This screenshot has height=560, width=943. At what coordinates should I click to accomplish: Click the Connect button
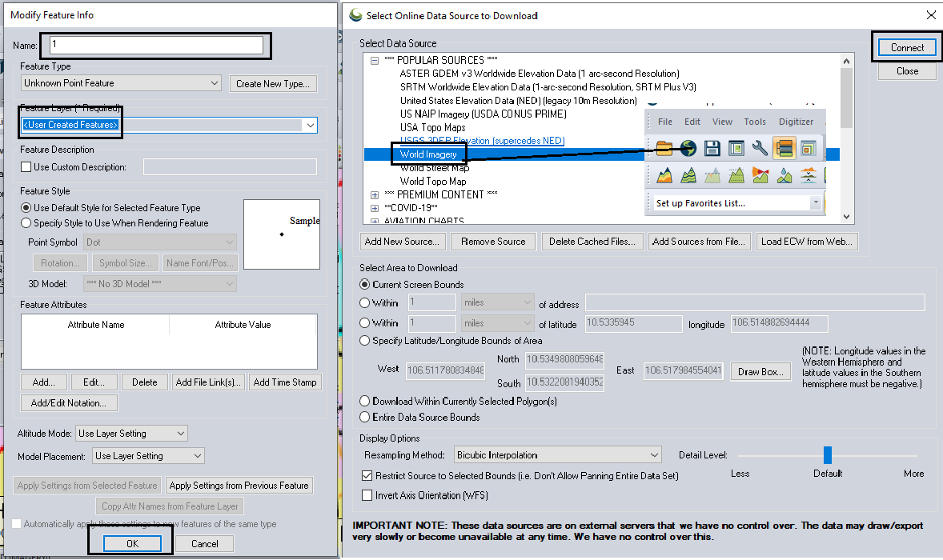pyautogui.click(x=907, y=47)
